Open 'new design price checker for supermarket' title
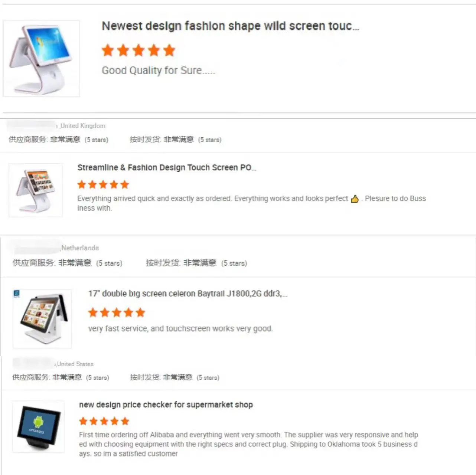The height and width of the screenshot is (475, 476). (166, 405)
